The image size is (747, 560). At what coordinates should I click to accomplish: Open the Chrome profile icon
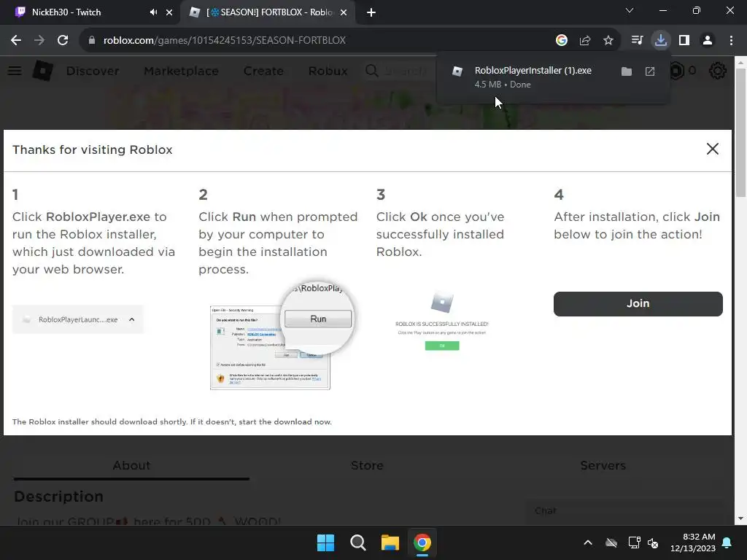point(708,41)
